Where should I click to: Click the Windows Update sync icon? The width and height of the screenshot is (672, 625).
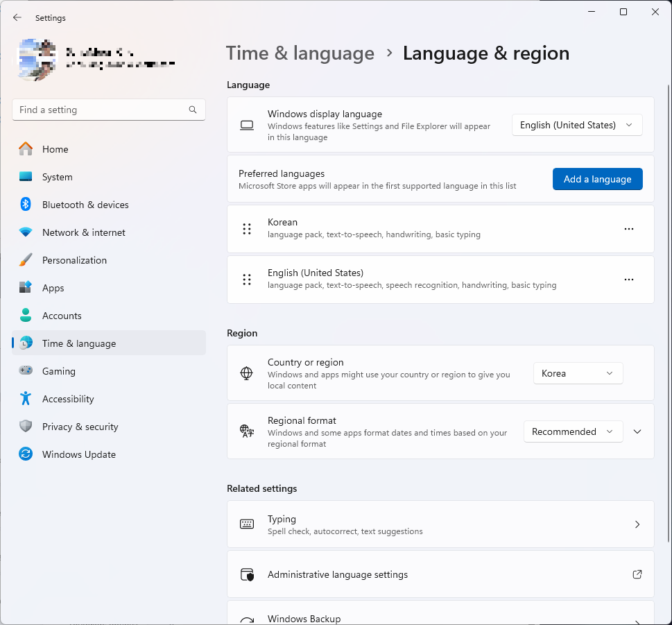(26, 454)
